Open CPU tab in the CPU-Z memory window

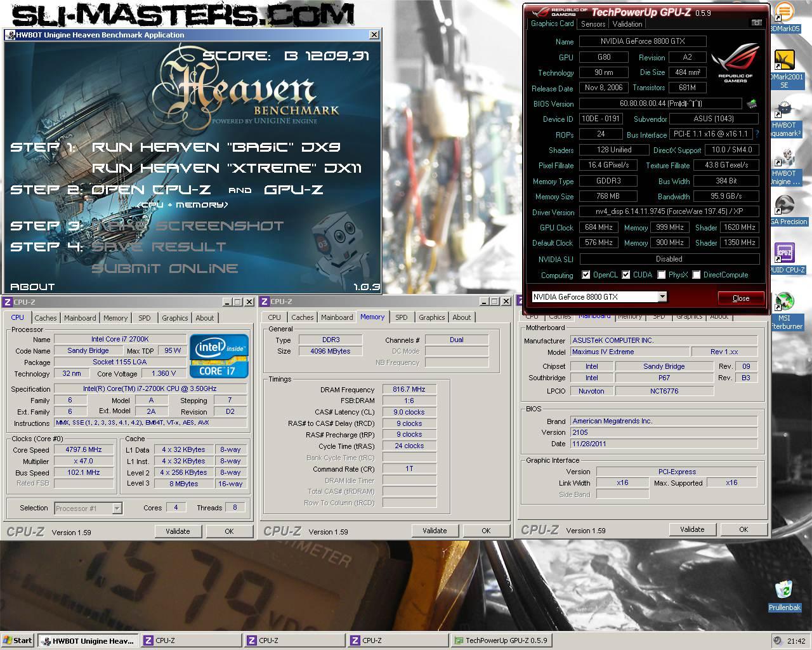pyautogui.click(x=275, y=317)
